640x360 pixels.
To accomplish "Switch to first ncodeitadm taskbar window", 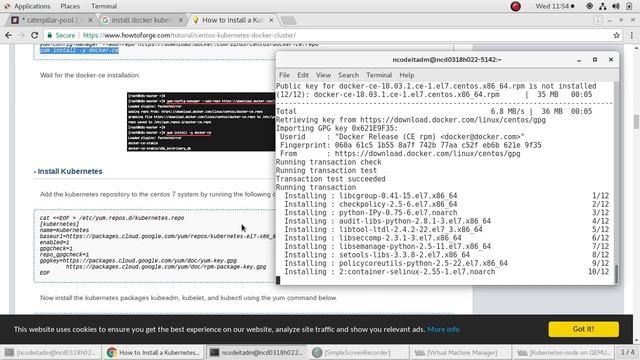I will [51, 352].
